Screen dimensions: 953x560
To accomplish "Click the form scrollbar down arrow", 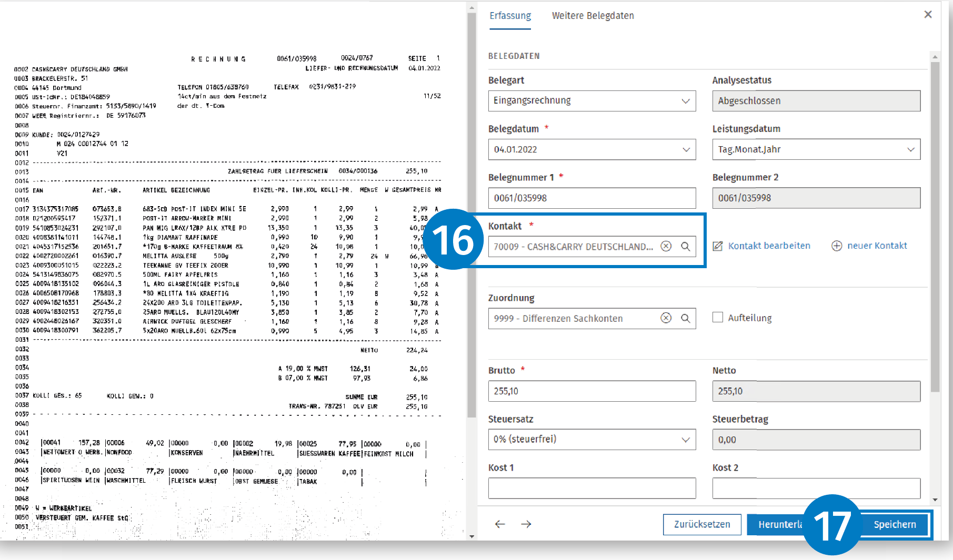I will tap(935, 500).
